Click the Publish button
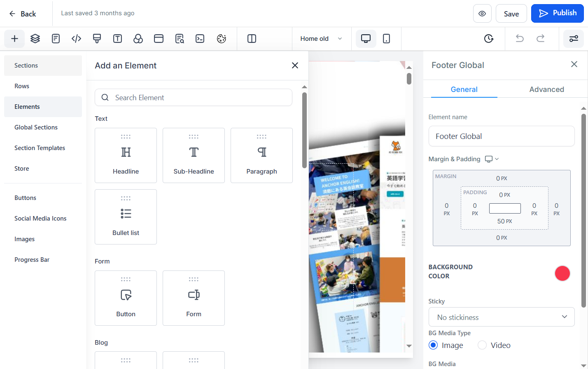 pos(558,13)
